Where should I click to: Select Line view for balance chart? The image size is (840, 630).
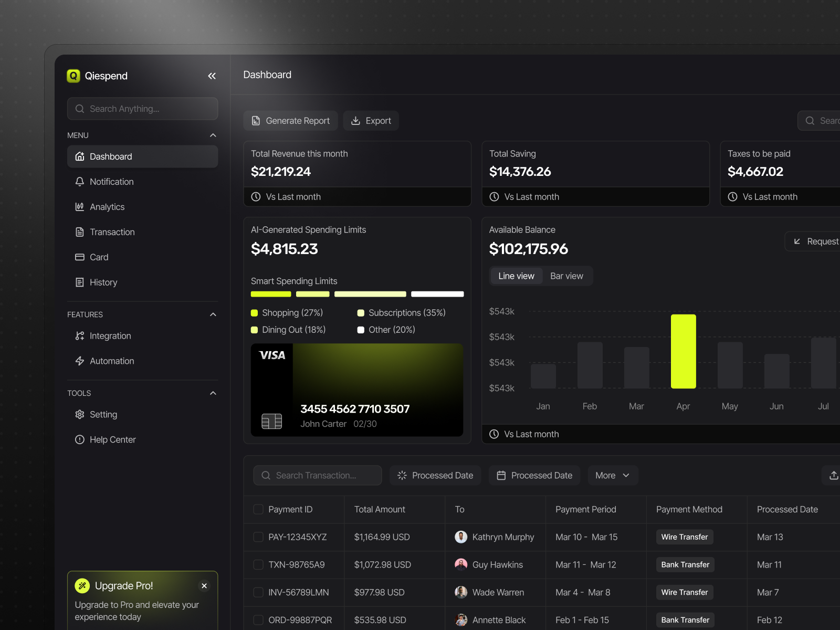coord(516,276)
